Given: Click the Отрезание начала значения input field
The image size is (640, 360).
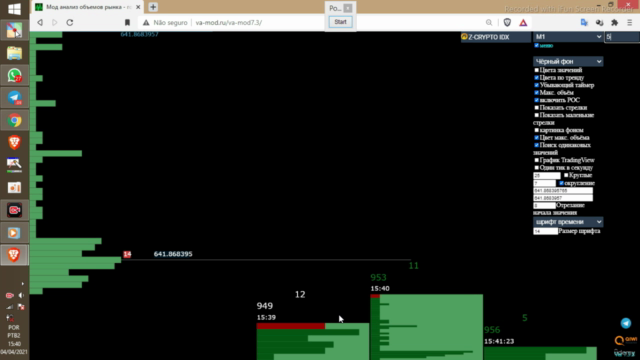Looking at the screenshot, I should [544, 205].
